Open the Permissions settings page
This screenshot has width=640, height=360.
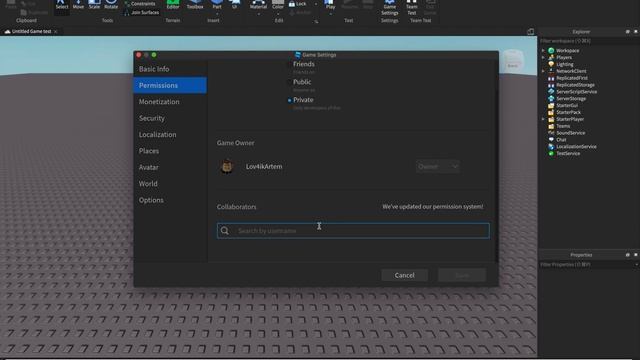(170, 85)
